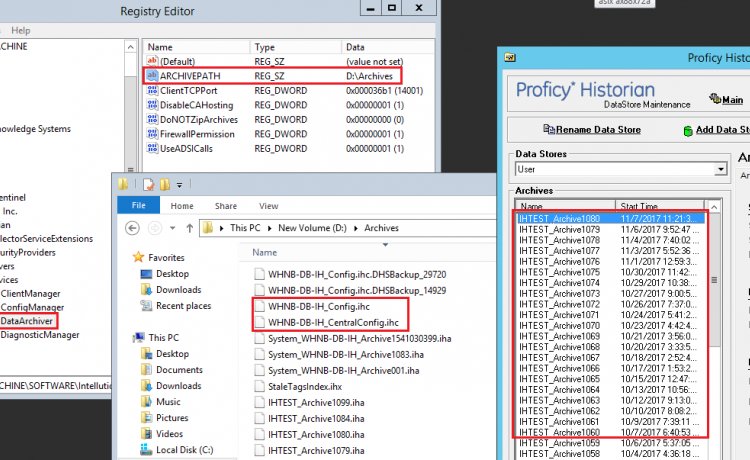
Task: Click the Rename Data Store link
Action: [598, 129]
